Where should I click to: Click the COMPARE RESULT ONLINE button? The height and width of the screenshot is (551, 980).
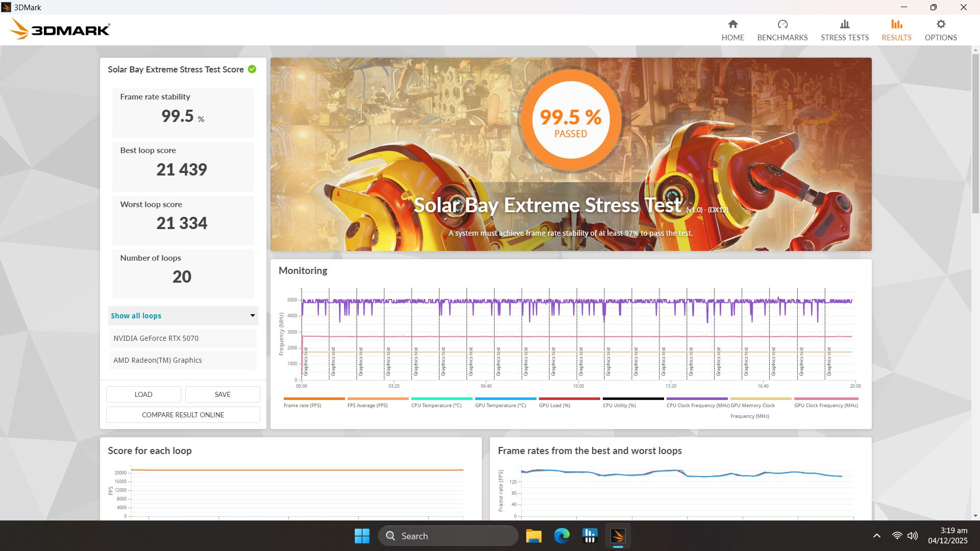point(183,415)
